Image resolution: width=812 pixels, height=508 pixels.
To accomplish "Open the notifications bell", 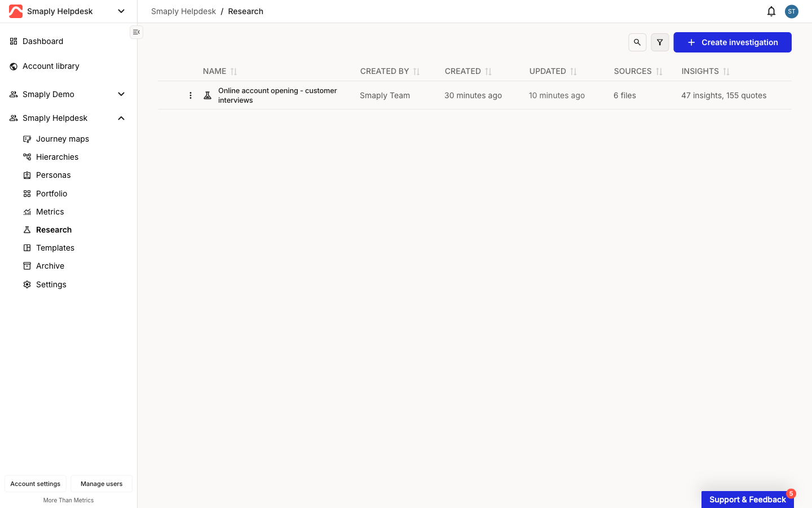I will pos(771,11).
